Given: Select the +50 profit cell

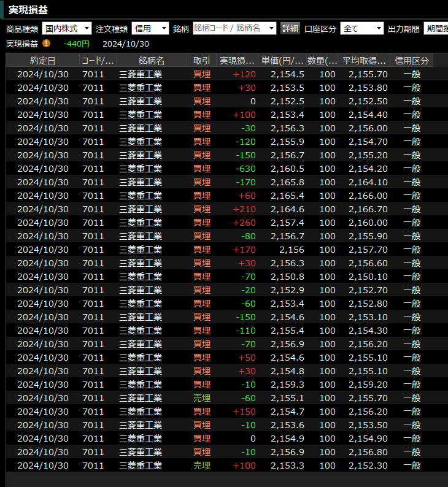Looking at the screenshot, I should [x=247, y=358].
